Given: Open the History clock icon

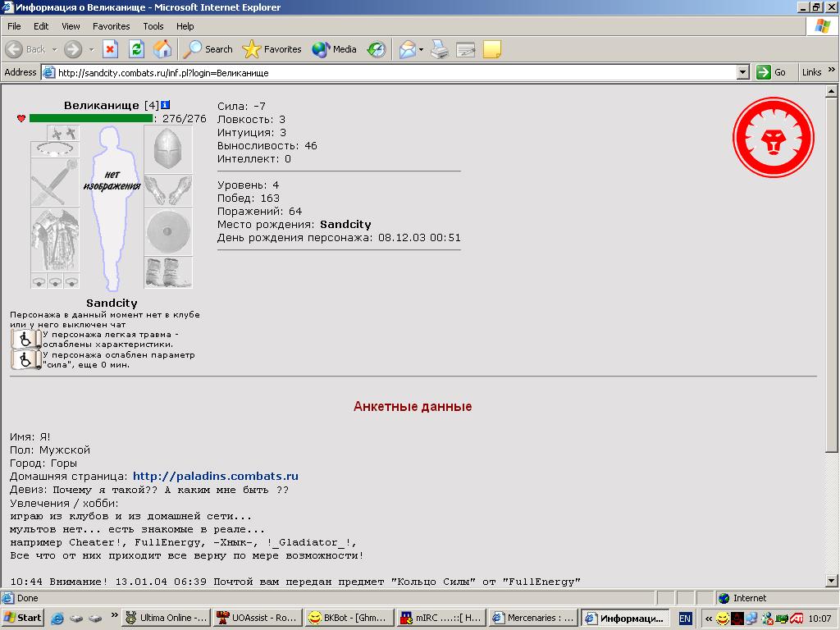Looking at the screenshot, I should (376, 49).
